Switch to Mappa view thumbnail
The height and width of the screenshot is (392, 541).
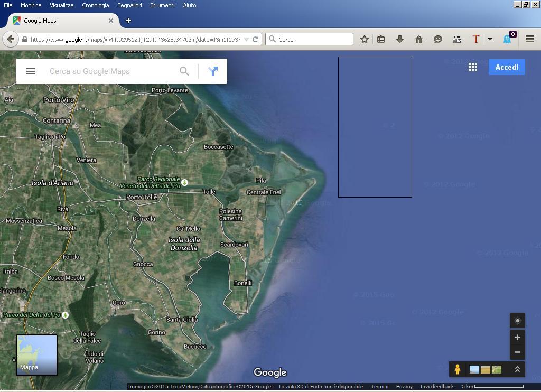coord(36,355)
